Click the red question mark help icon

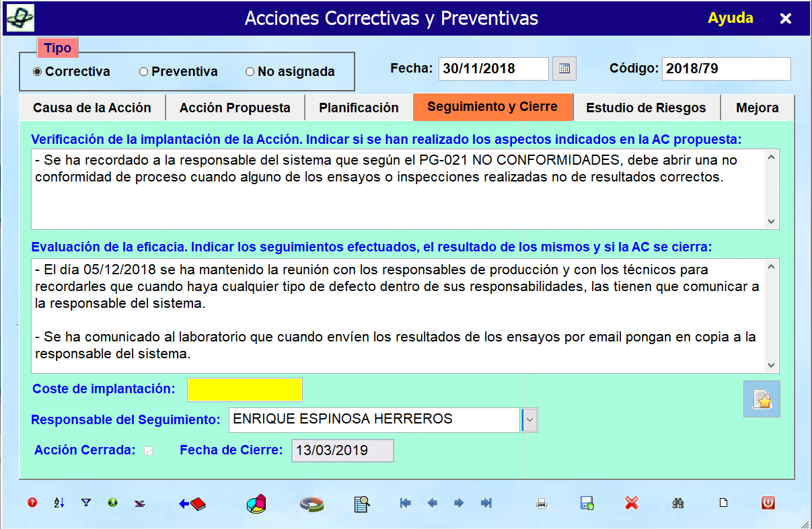(32, 502)
